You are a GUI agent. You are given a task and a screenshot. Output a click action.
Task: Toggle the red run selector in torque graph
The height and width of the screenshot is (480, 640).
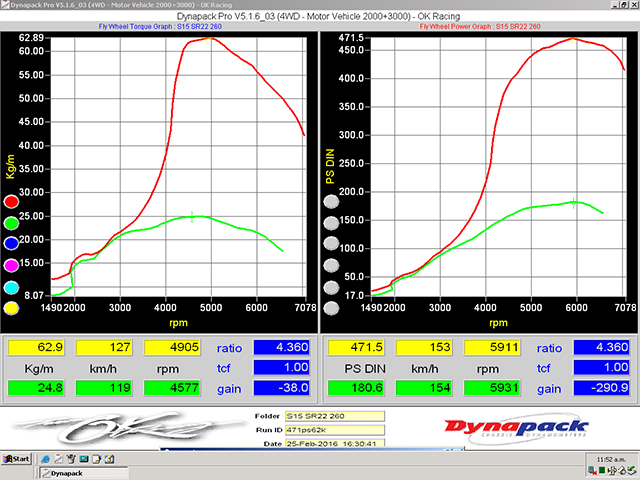pos(11,202)
